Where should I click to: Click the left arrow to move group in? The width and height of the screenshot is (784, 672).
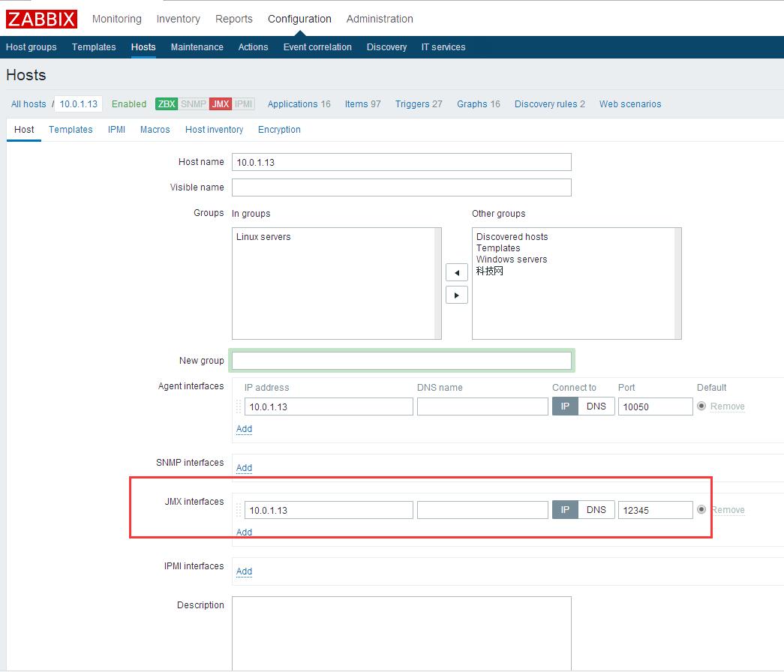pos(456,272)
